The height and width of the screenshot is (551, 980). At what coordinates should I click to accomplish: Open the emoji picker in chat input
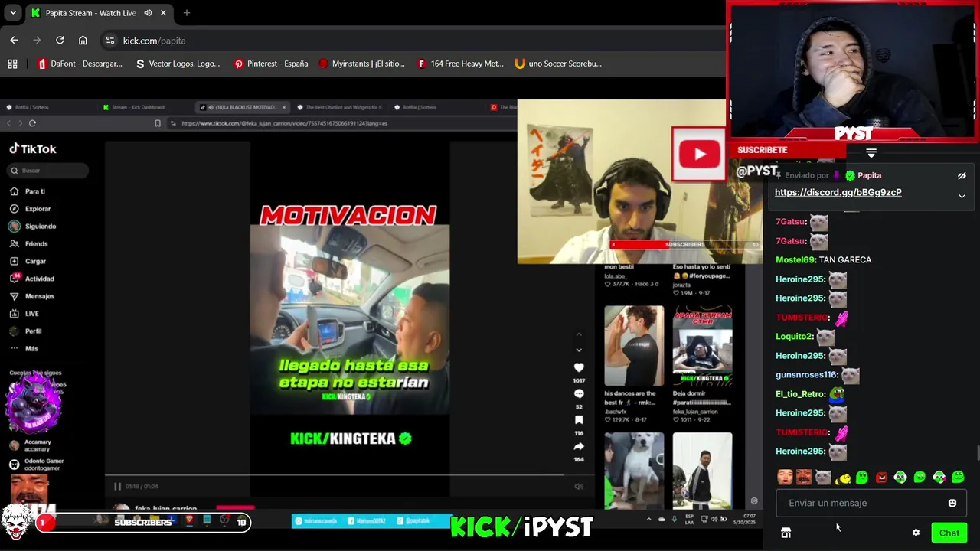pyautogui.click(x=952, y=503)
